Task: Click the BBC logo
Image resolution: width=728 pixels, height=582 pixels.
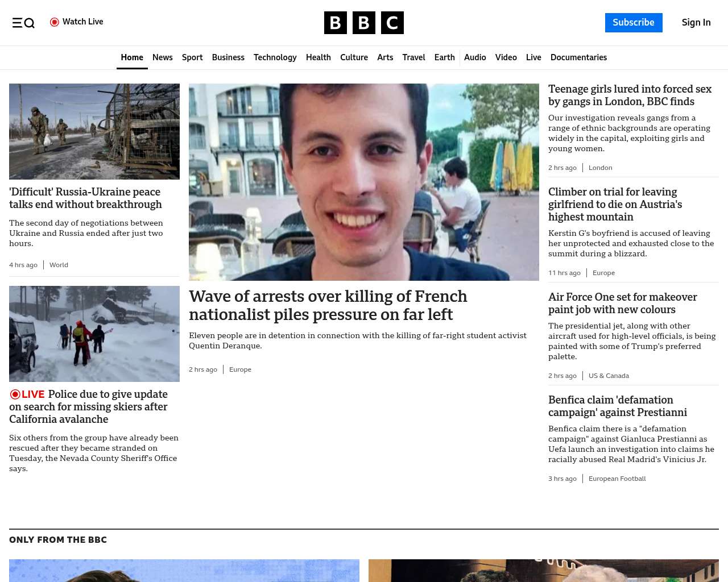Action: 363,23
